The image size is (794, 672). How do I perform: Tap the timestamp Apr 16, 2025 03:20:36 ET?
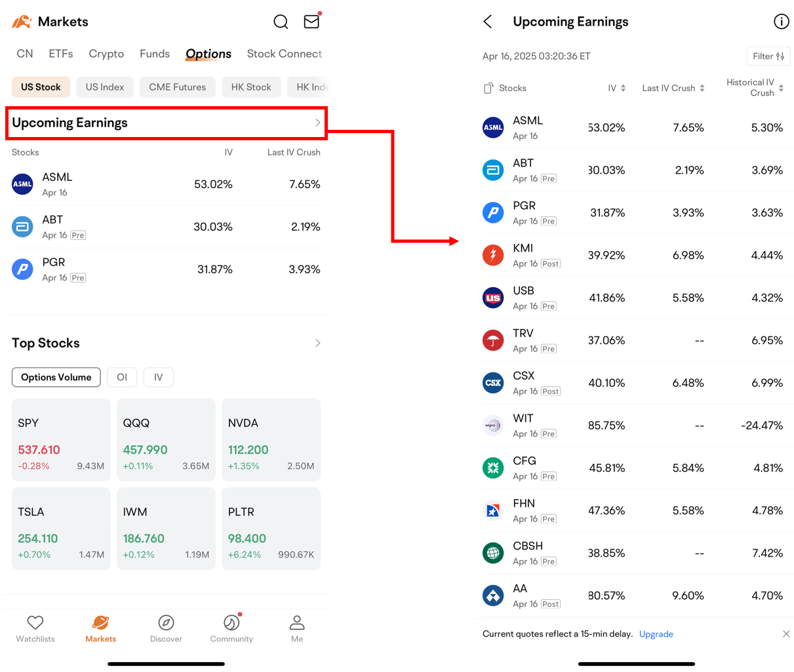[x=536, y=56]
